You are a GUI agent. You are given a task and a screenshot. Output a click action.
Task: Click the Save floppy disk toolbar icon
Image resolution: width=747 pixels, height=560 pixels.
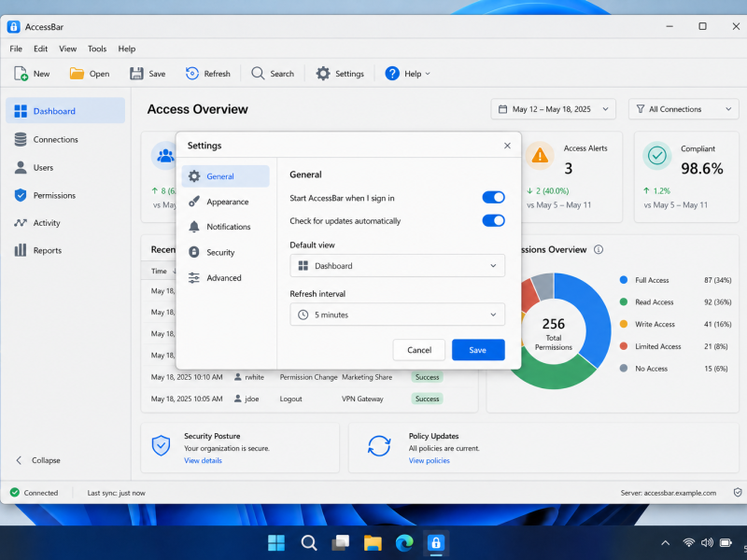(x=136, y=74)
